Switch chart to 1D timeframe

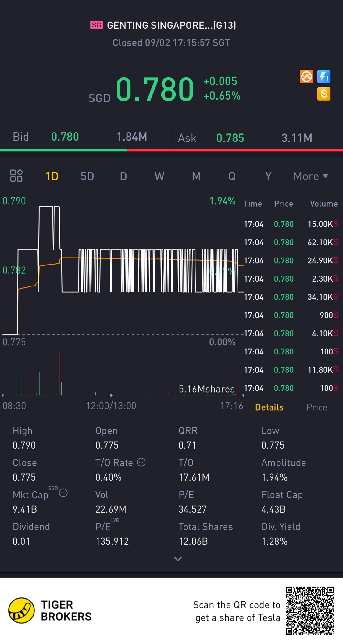point(52,176)
